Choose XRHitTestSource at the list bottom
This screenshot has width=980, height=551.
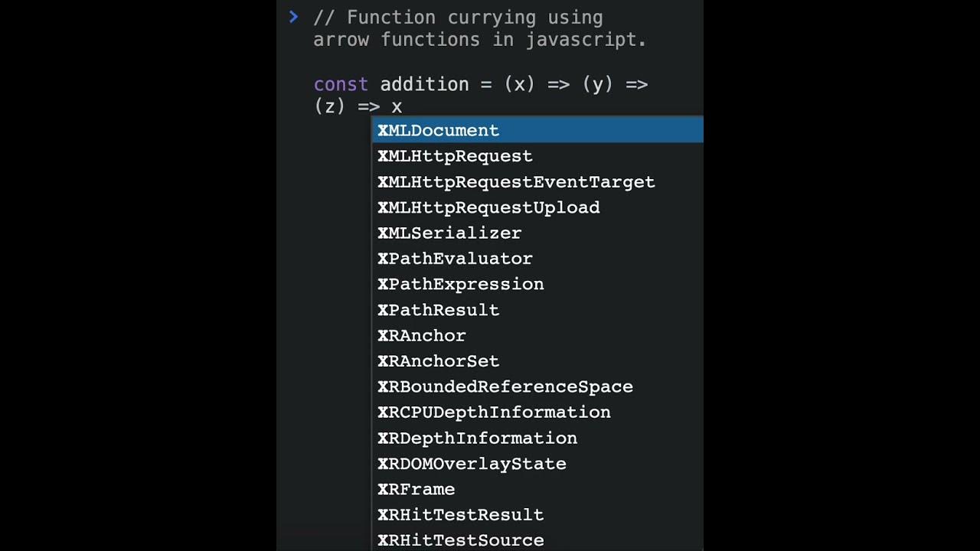pyautogui.click(x=461, y=540)
